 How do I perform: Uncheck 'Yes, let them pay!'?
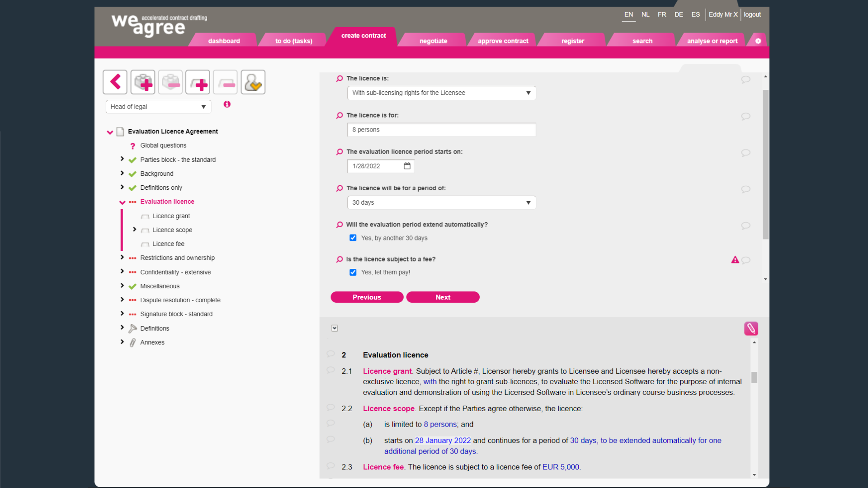(353, 272)
